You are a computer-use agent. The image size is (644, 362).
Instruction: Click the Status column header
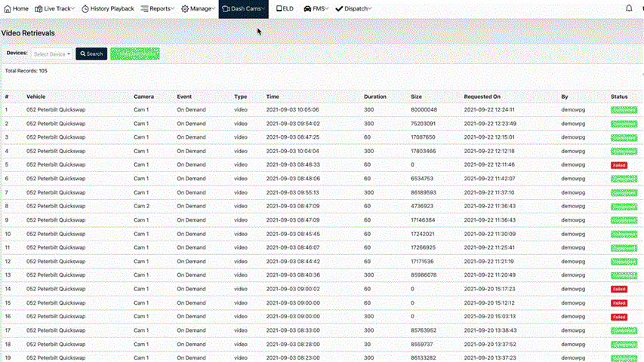619,97
